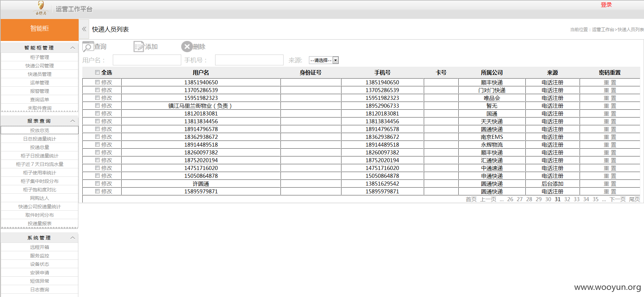Open 投递量报表 in sidebar

(x=40, y=224)
